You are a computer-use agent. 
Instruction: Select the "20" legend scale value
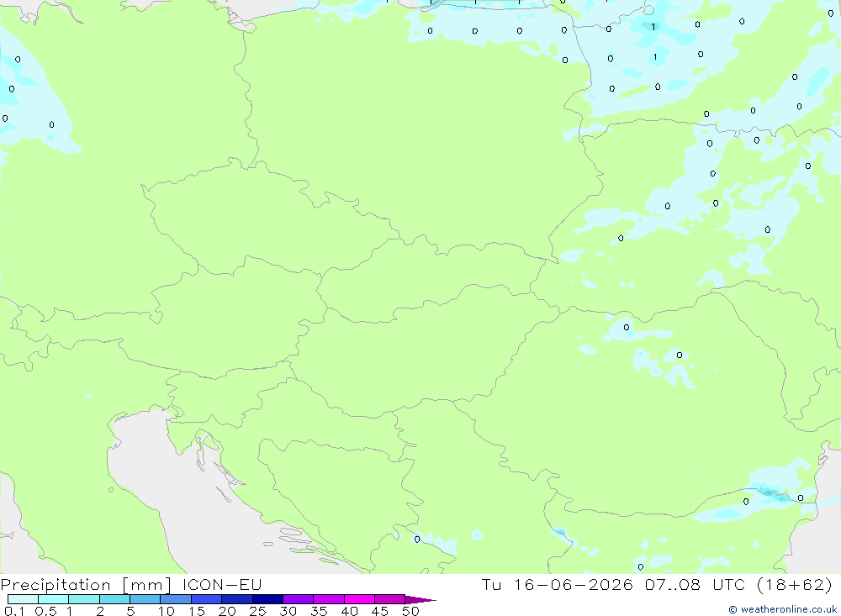point(227,611)
